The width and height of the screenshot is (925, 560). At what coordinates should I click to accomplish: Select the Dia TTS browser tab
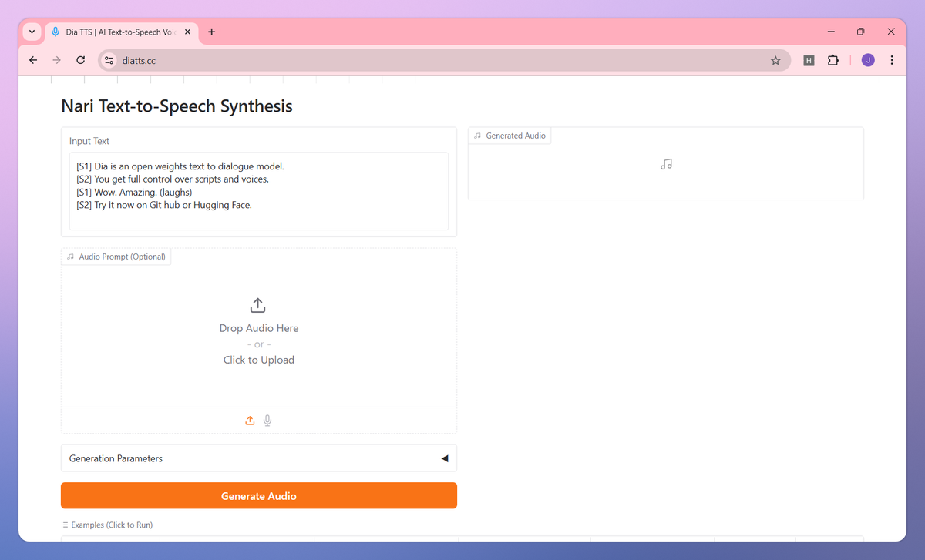pos(121,32)
